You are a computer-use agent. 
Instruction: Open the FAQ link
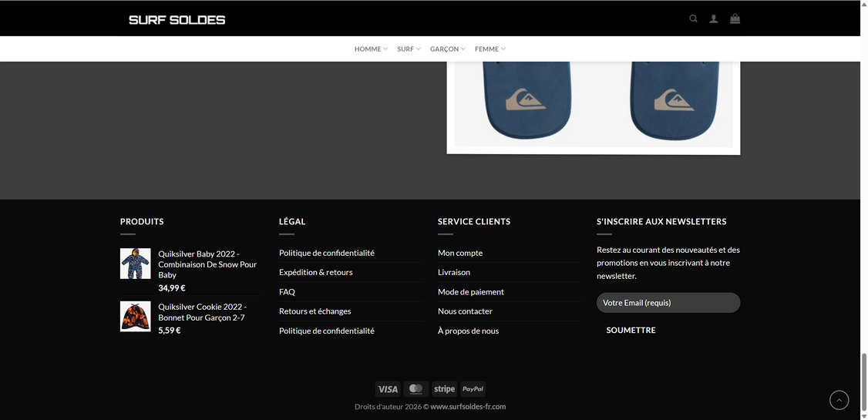287,291
